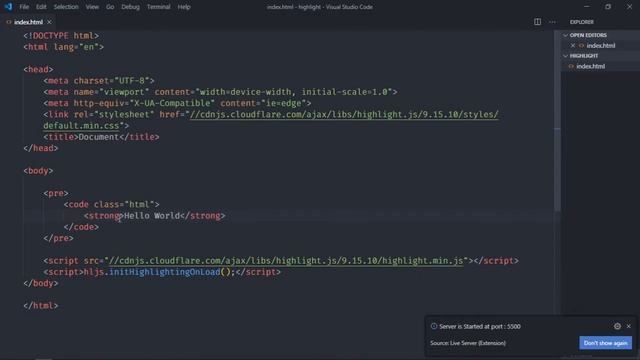Select index.html under HIGHLIGHT folder
Image resolution: width=640 pixels, height=360 pixels.
[590, 66]
